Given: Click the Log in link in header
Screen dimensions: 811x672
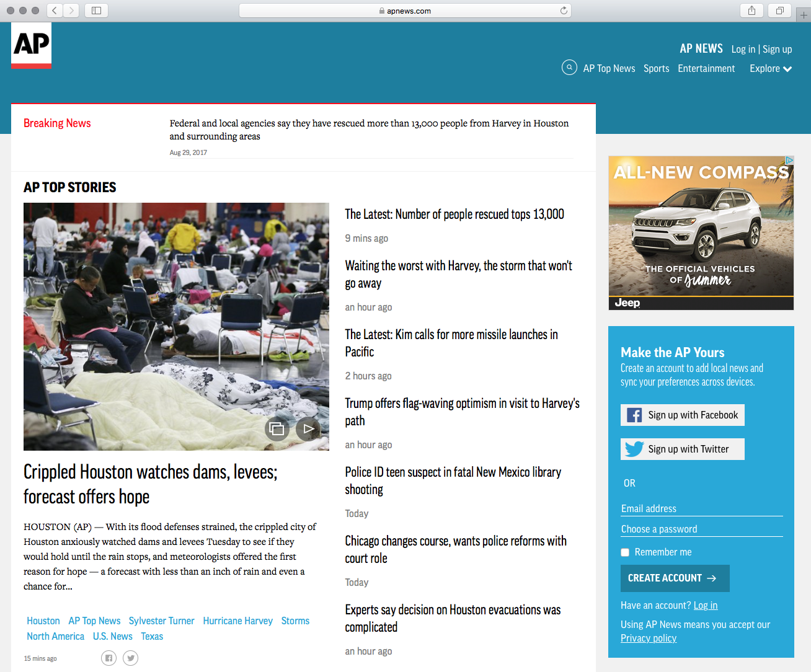Looking at the screenshot, I should point(743,50).
